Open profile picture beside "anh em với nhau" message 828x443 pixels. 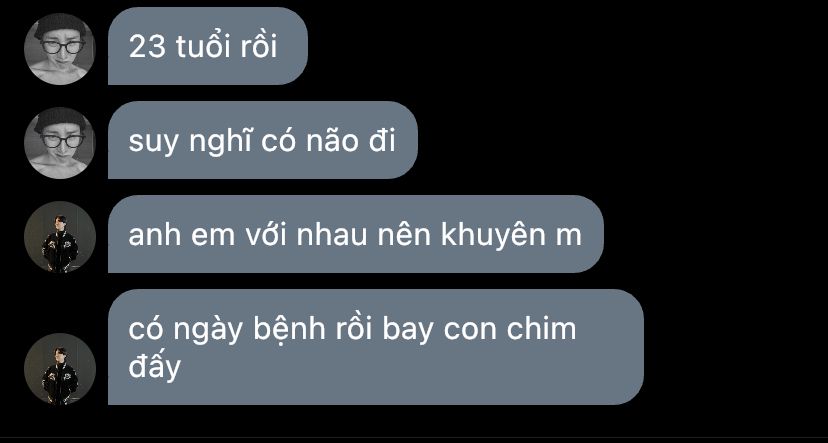(60, 237)
